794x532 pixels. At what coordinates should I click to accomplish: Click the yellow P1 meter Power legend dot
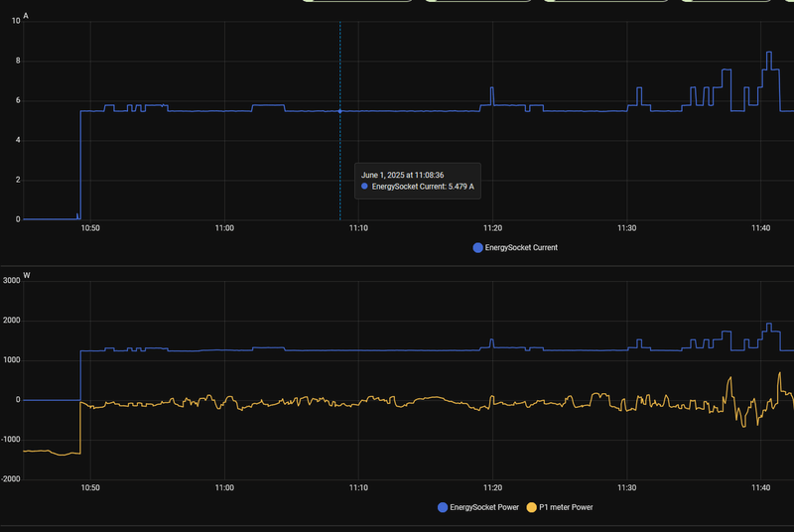(x=531, y=507)
